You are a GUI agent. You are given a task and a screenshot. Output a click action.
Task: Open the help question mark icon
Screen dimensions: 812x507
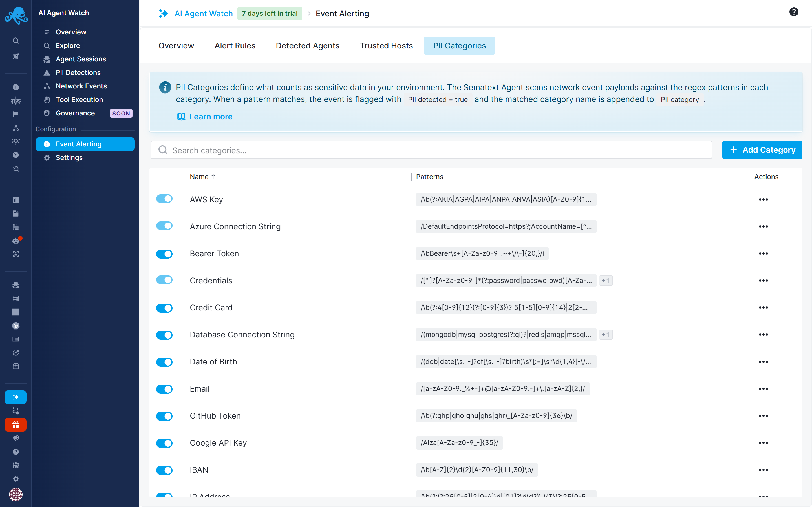tap(794, 12)
